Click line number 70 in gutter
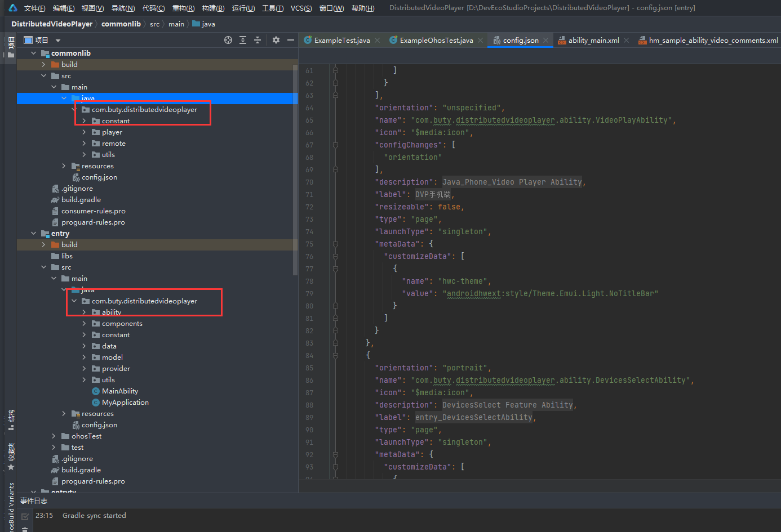Image resolution: width=781 pixels, height=532 pixels. (x=309, y=182)
